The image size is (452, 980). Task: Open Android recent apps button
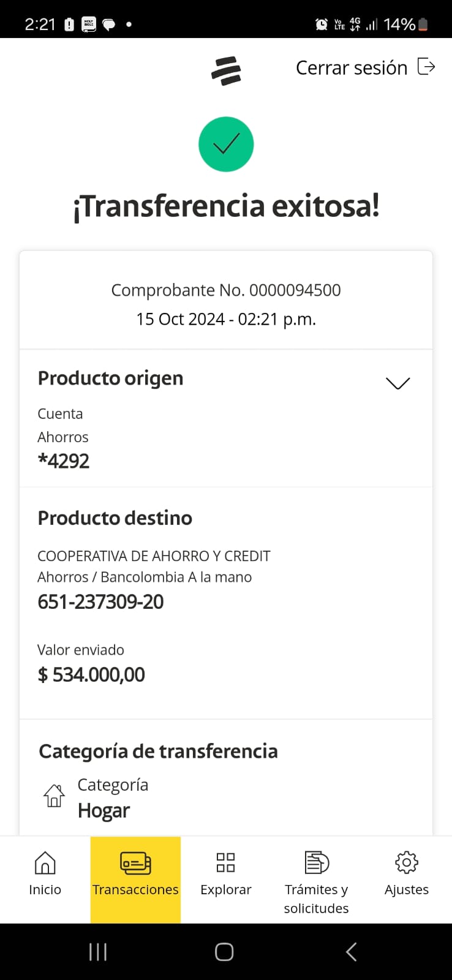(x=98, y=952)
